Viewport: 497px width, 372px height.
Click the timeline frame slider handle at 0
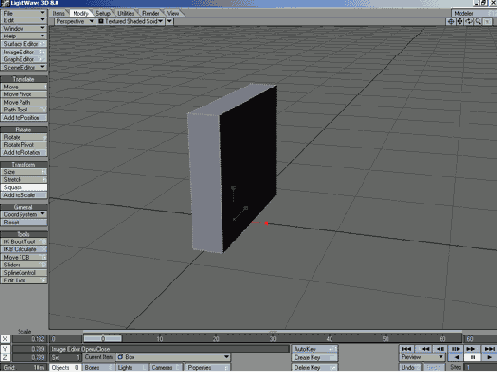(103, 339)
